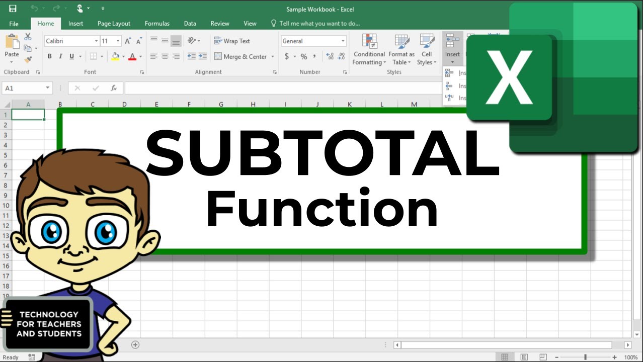Viewport: 644px width, 362px height.
Task: Open the View tab
Action: coord(250,24)
